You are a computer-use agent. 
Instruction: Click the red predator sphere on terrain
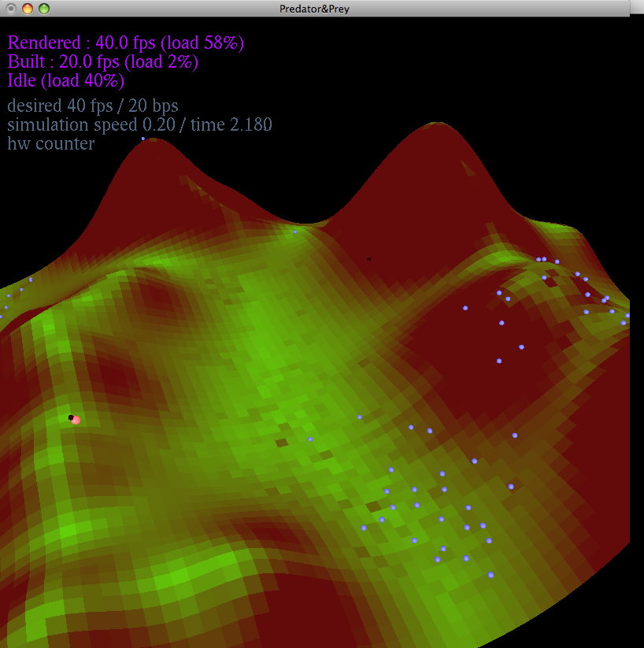click(x=76, y=420)
